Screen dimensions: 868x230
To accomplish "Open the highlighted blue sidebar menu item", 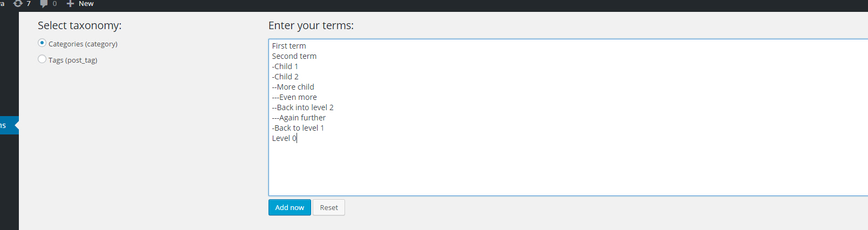I will (x=6, y=125).
